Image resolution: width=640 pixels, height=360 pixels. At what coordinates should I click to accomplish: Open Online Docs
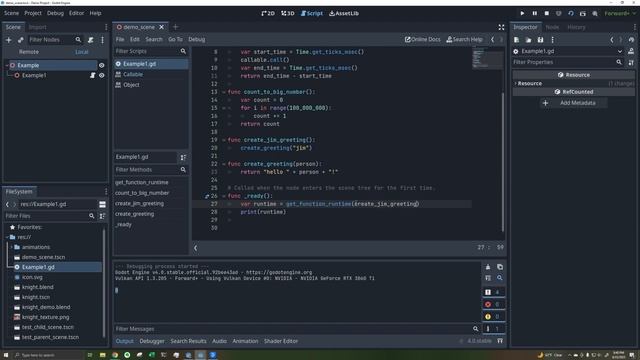pyautogui.click(x=422, y=40)
